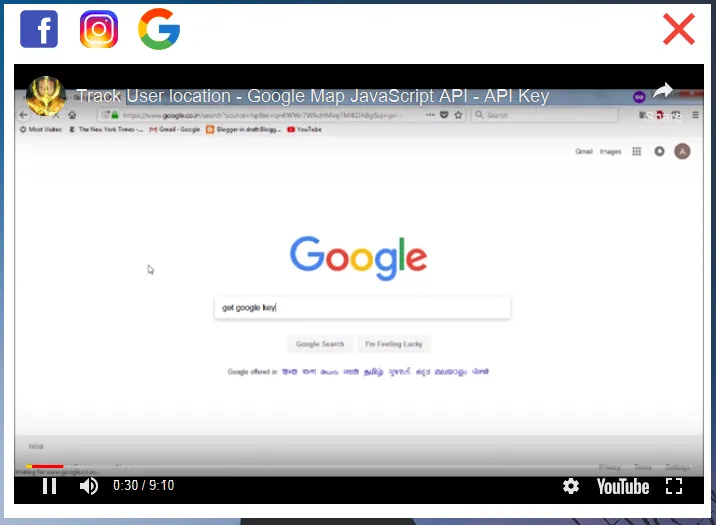Screen dimensions: 716x525
Task: Click the Images link in the video
Action: [610, 152]
